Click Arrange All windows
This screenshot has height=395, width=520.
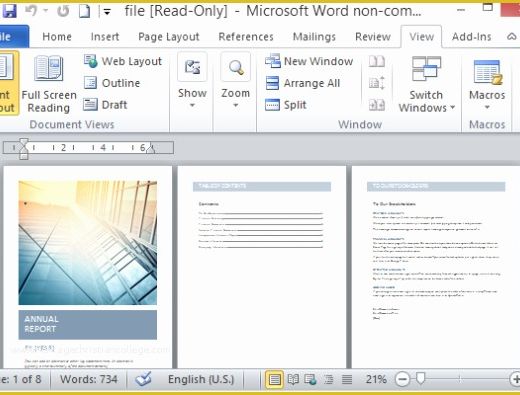pyautogui.click(x=303, y=83)
